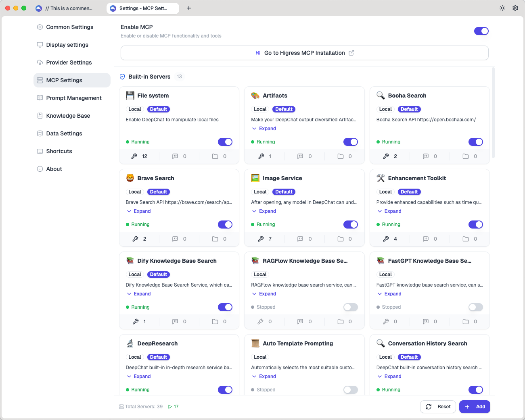Click the wrench icon on Dify Knowledge Base card
Image resolution: width=525 pixels, height=420 pixels.
(136, 322)
